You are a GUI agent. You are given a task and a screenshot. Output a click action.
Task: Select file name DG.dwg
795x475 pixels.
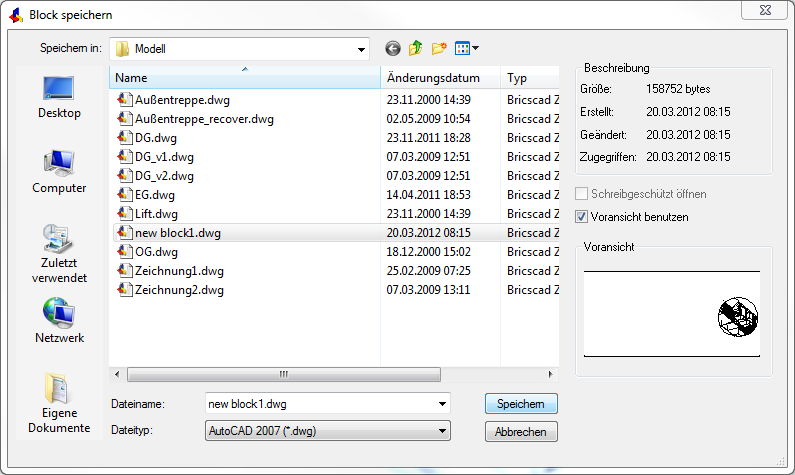(156, 138)
